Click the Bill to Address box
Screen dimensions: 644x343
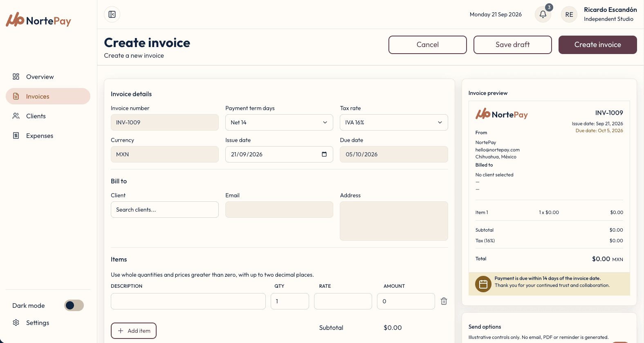click(394, 221)
